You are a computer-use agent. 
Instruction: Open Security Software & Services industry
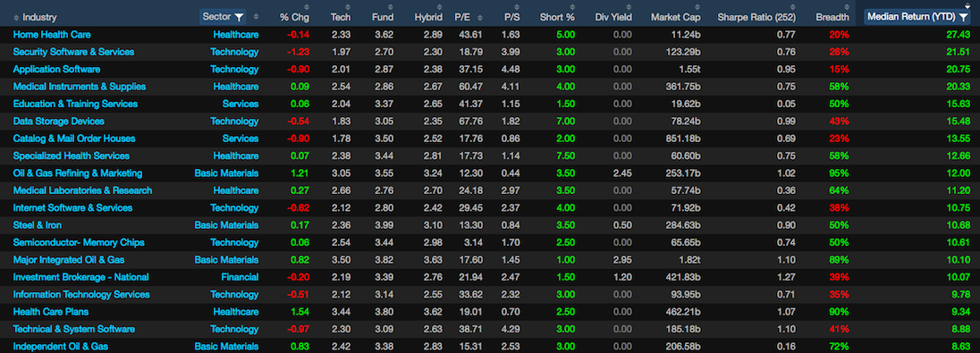73,52
